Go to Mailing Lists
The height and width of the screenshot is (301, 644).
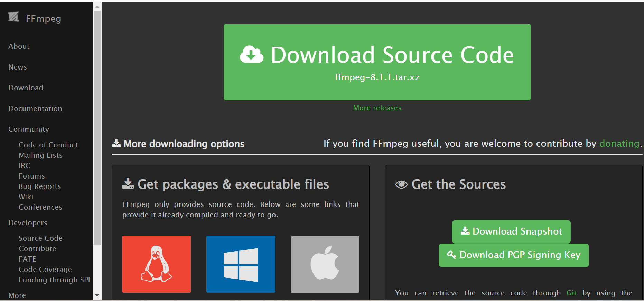(40, 155)
